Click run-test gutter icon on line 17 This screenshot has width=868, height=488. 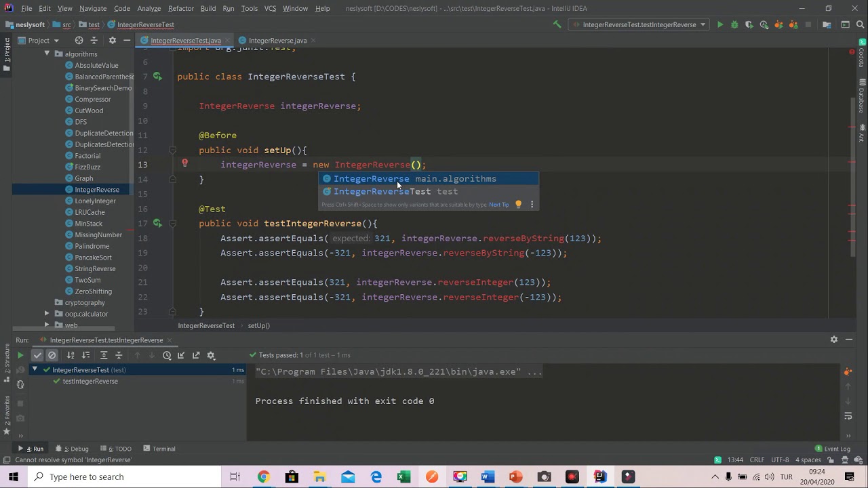157,223
